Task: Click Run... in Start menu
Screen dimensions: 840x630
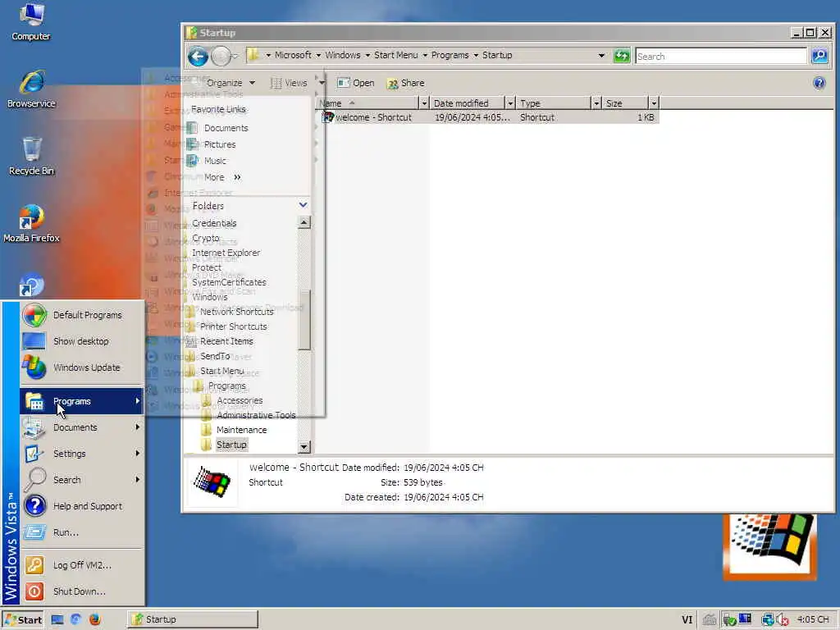Action: point(82,532)
